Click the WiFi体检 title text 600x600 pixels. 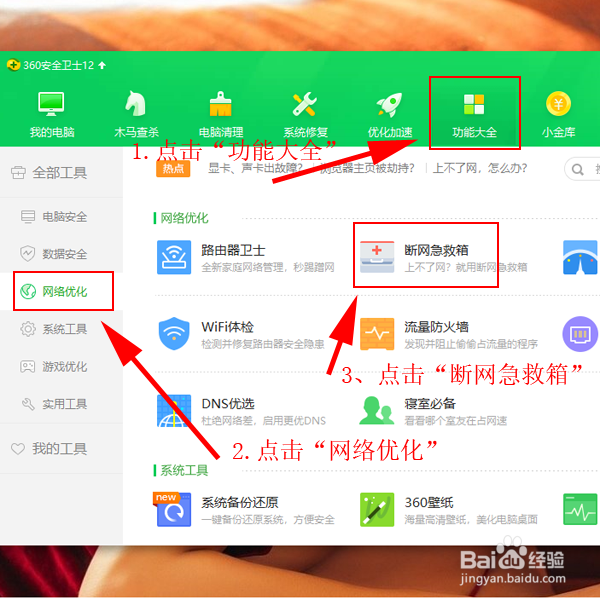(x=227, y=327)
